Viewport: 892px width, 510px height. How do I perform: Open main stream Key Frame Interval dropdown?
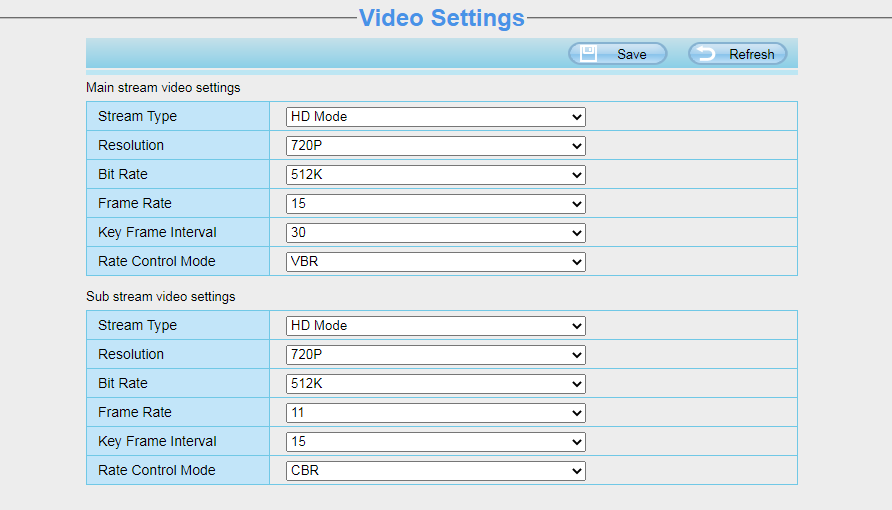coord(435,233)
